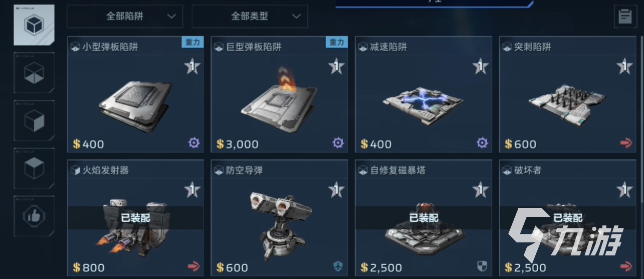Click the gray shield icon on 自修复磁暴塔
This screenshot has width=644, height=279.
(x=482, y=266)
